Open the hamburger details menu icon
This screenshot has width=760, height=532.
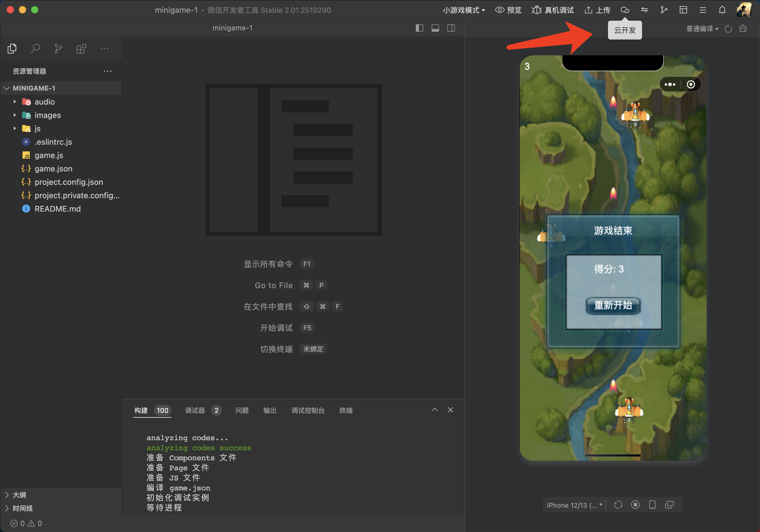703,10
